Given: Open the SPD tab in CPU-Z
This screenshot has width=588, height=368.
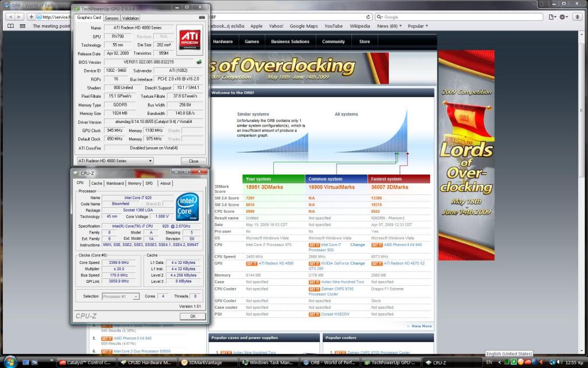Looking at the screenshot, I should [149, 183].
